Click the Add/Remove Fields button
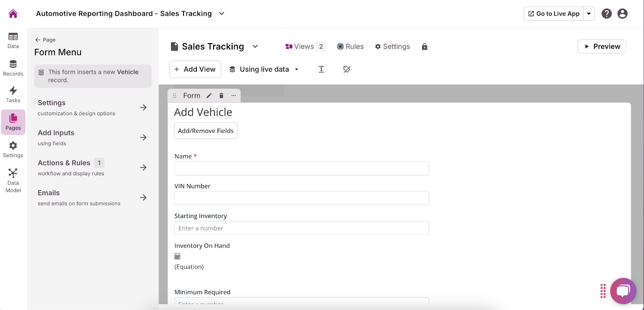The height and width of the screenshot is (310, 644). [206, 131]
